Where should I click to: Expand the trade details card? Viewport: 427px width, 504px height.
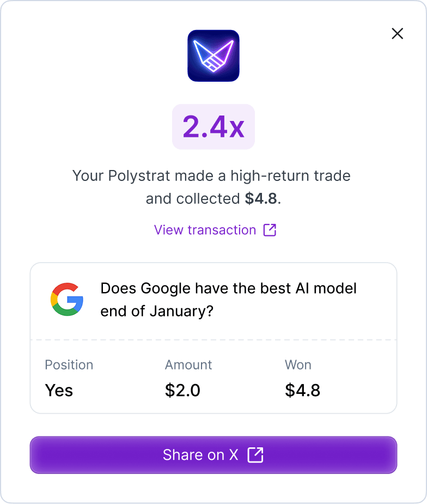click(213, 336)
